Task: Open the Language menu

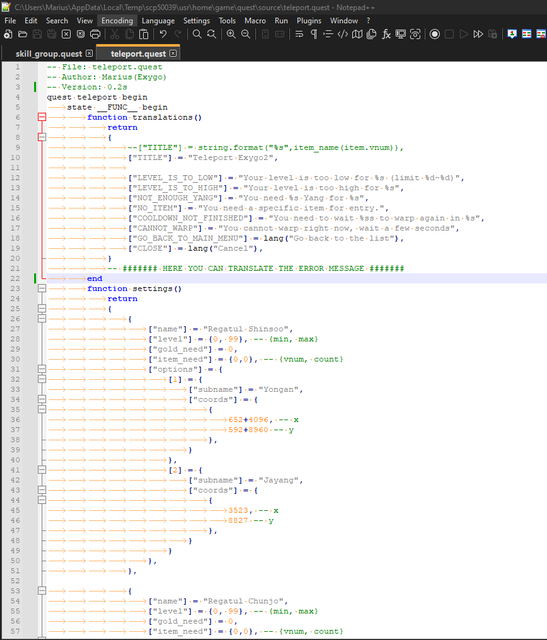Action: coord(158,20)
